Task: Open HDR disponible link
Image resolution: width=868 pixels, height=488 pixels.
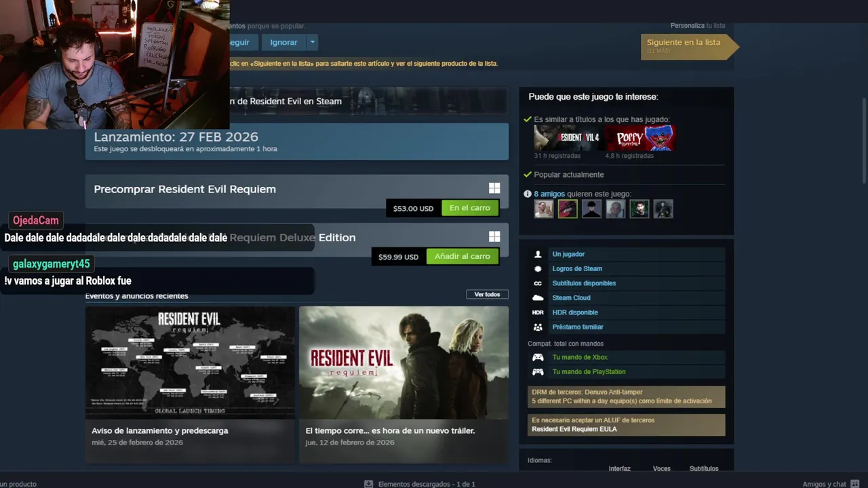Action: (x=575, y=312)
